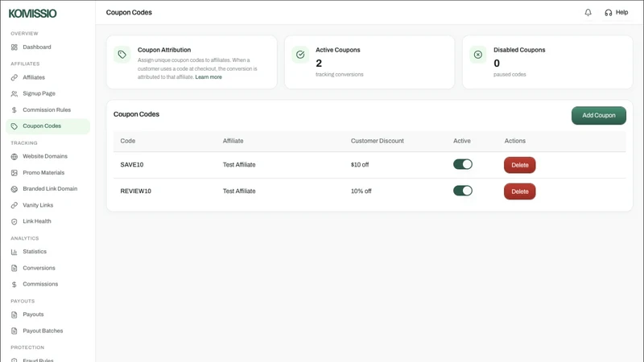Click the Actions column header
This screenshot has width=644, height=362.
[x=515, y=141]
